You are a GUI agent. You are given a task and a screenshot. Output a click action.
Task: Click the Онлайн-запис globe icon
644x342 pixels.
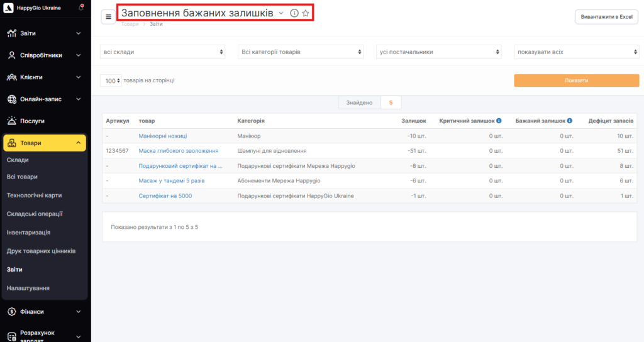tap(12, 99)
